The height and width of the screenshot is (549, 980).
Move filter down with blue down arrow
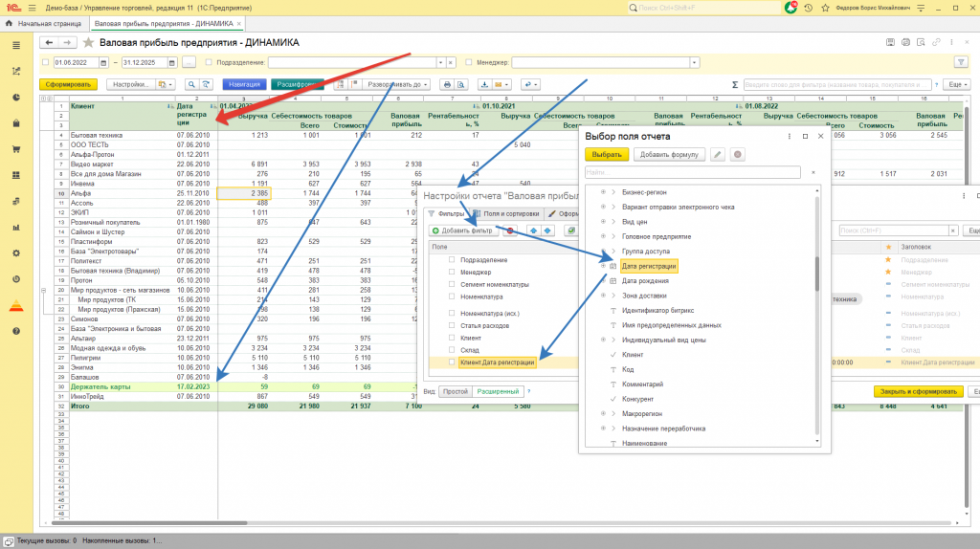(547, 231)
